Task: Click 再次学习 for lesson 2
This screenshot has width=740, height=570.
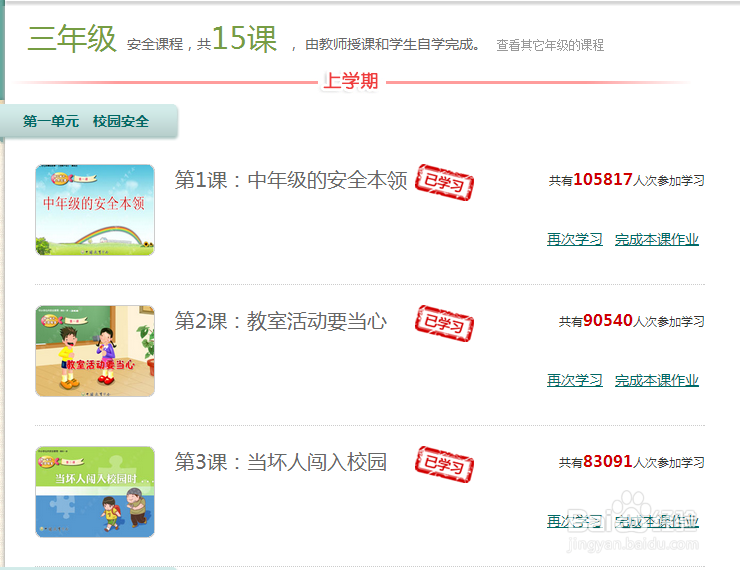Action: click(x=574, y=380)
